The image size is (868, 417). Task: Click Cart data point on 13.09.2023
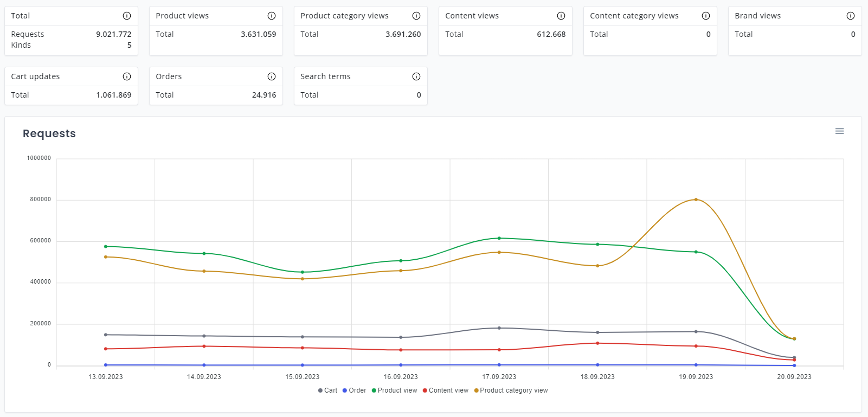tap(106, 335)
